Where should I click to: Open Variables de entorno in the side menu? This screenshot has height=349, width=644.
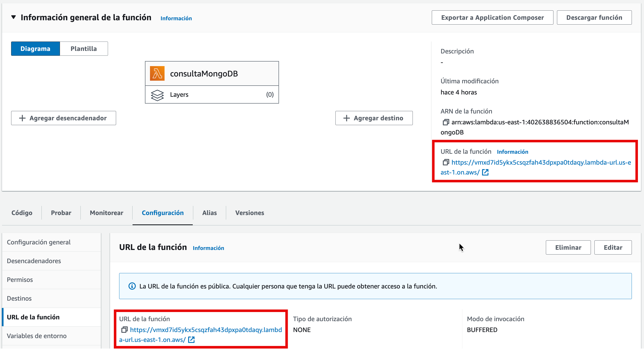pos(52,336)
